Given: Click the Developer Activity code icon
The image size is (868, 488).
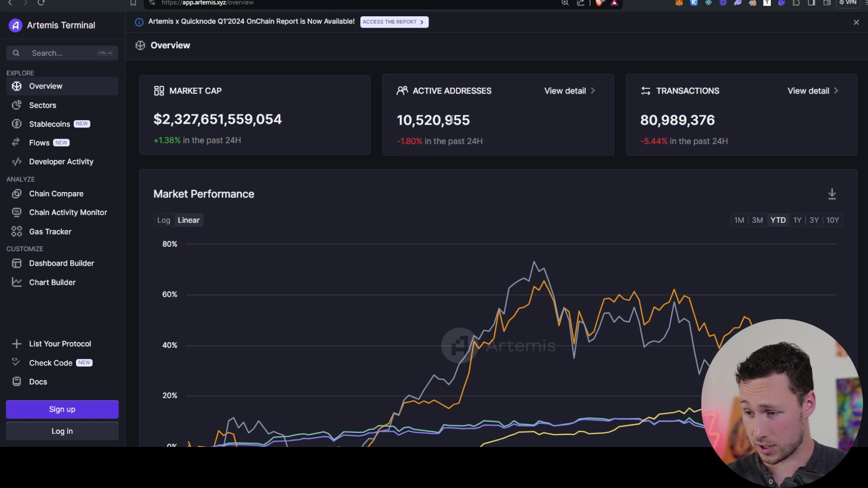Looking at the screenshot, I should pos(17,162).
